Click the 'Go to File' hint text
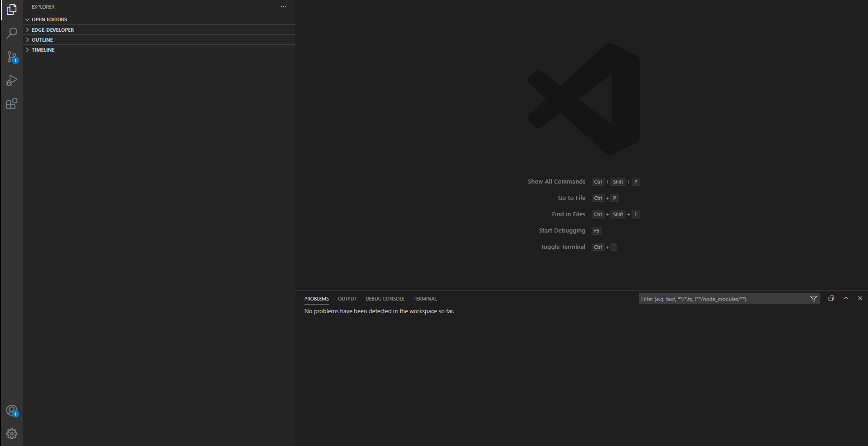Viewport: 868px width, 446px height. [x=572, y=198]
